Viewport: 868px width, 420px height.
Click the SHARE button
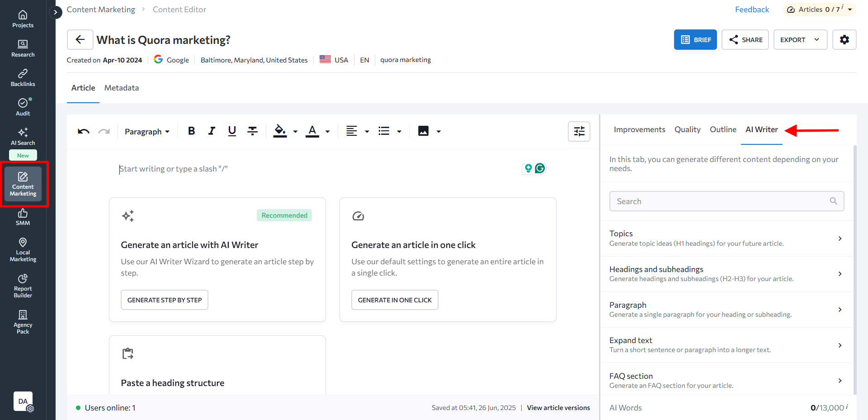[x=745, y=40]
